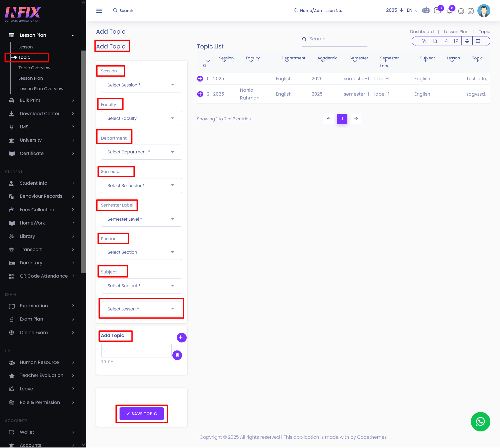Export topic list as PDF
Viewport: 500px width, 448px height.
tap(456, 41)
